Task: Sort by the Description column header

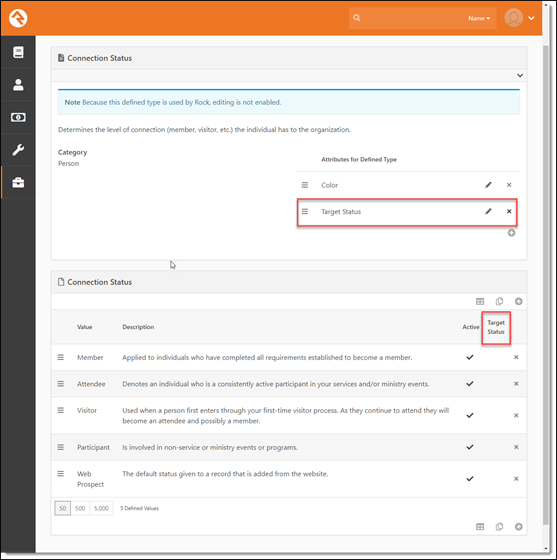Action: (138, 327)
